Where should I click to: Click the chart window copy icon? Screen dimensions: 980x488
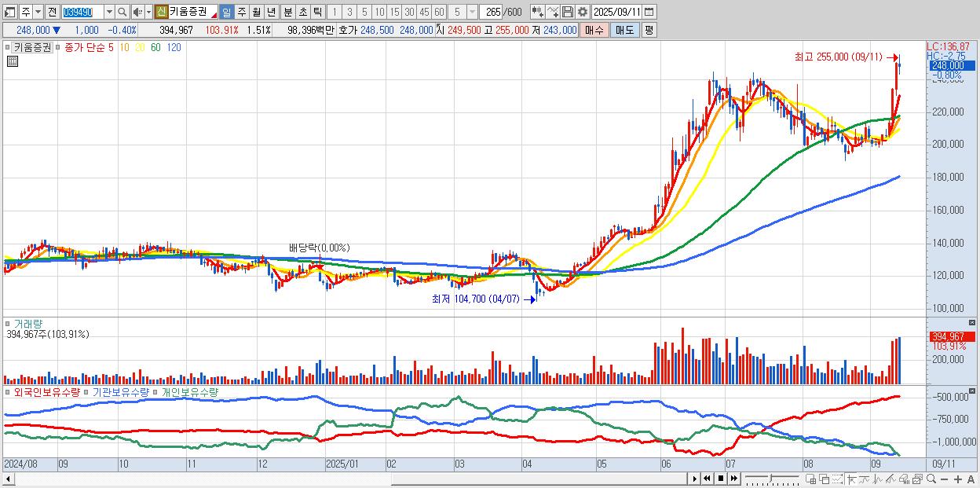coord(917,479)
